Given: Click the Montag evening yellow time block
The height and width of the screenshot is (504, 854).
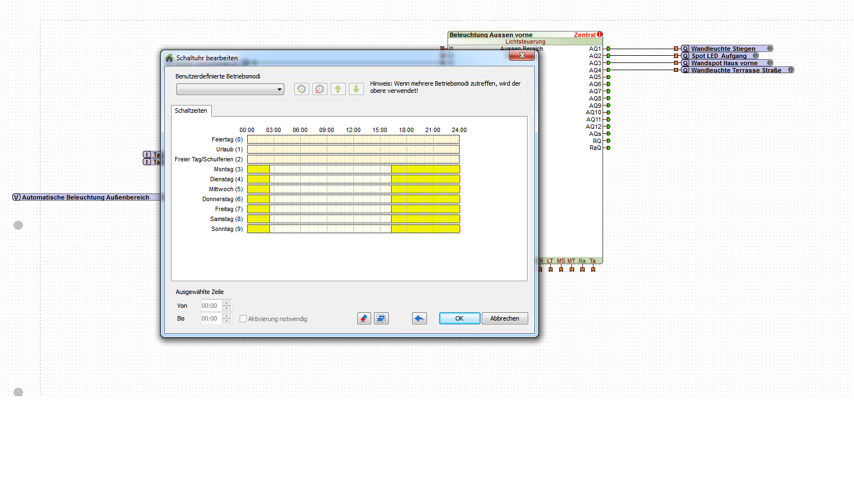Looking at the screenshot, I should coord(425,169).
